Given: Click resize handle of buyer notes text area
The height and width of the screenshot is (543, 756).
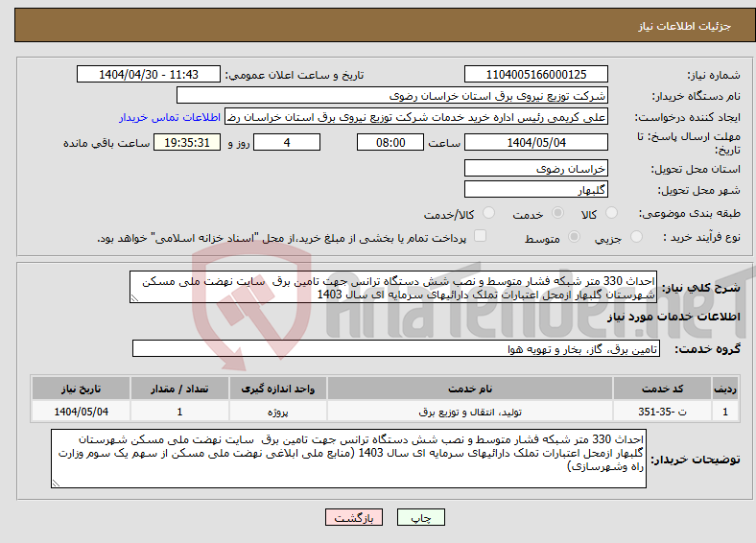Looking at the screenshot, I should coord(56,484).
